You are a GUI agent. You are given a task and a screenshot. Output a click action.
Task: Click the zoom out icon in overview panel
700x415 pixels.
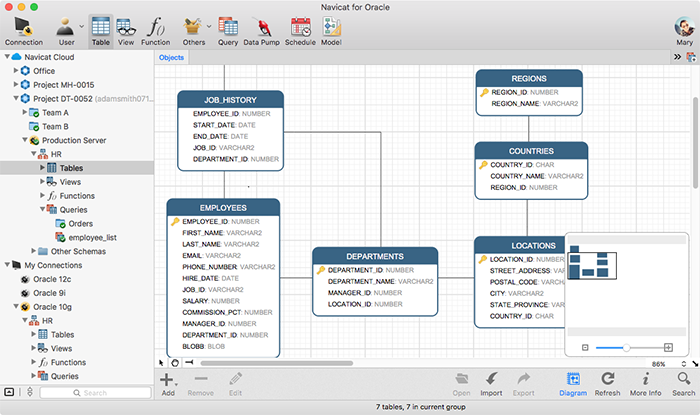(585, 348)
